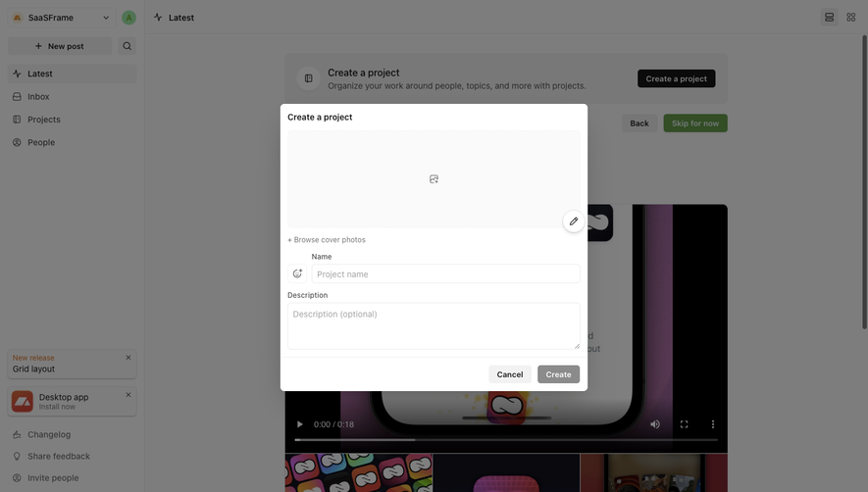
Task: Click the video progress bar
Action: pyautogui.click(x=506, y=440)
